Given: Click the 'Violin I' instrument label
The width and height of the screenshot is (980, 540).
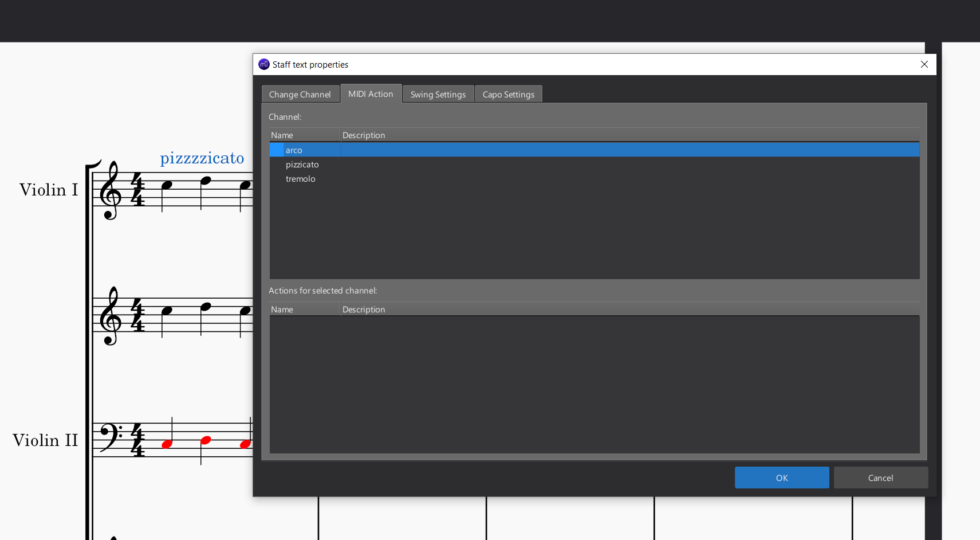Looking at the screenshot, I should [49, 190].
